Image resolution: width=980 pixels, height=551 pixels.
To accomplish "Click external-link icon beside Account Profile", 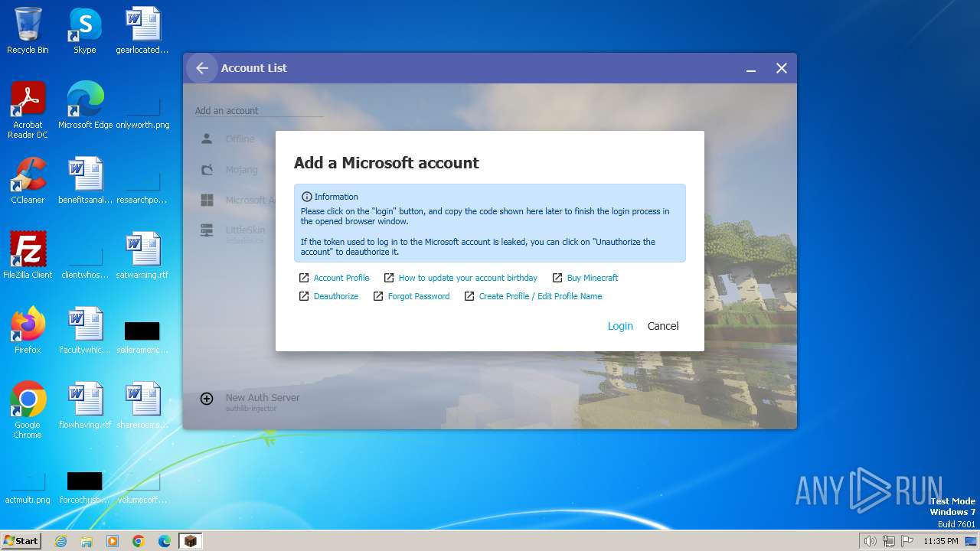I will click(x=304, y=278).
